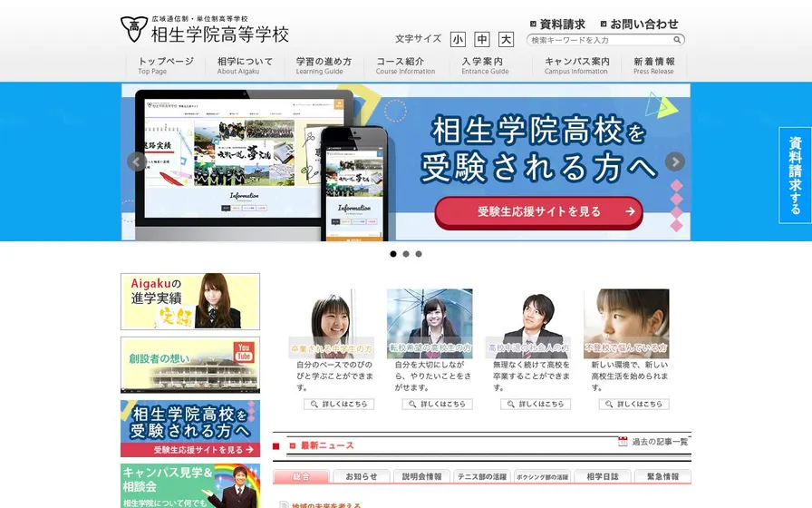This screenshot has height=508, width=812.
Task: Switch to the 緊急情報 tab
Action: tap(662, 476)
